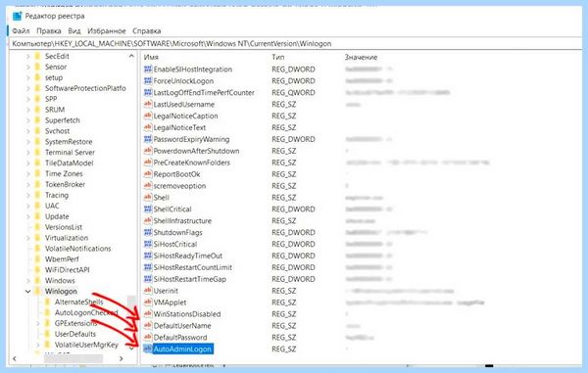This screenshot has width=588, height=373.
Task: Select the ShellInfrastructure string icon
Action: pos(148,220)
